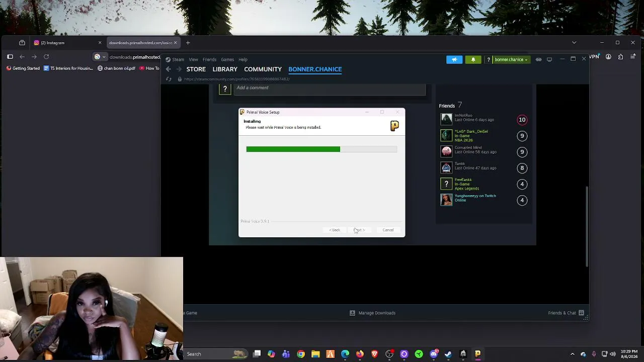The width and height of the screenshot is (644, 362).
Task: Open the BONNER.CHANICE profile tab
Action: click(x=315, y=69)
